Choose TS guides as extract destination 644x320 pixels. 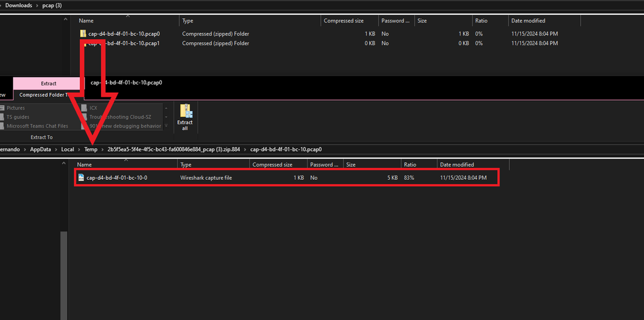click(18, 117)
